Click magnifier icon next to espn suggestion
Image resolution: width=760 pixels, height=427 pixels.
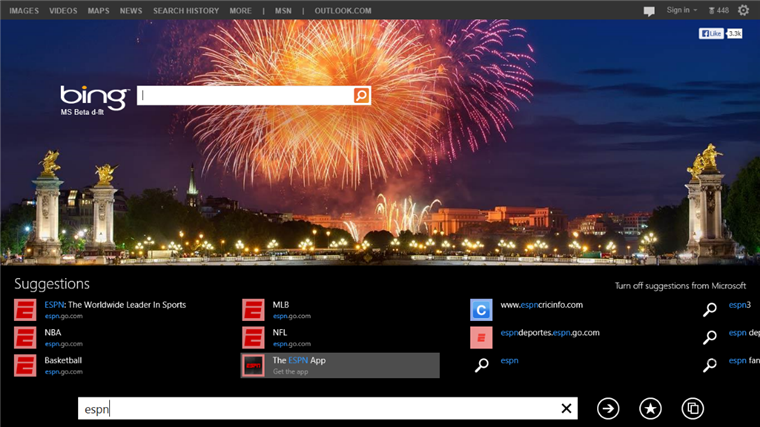click(481, 365)
